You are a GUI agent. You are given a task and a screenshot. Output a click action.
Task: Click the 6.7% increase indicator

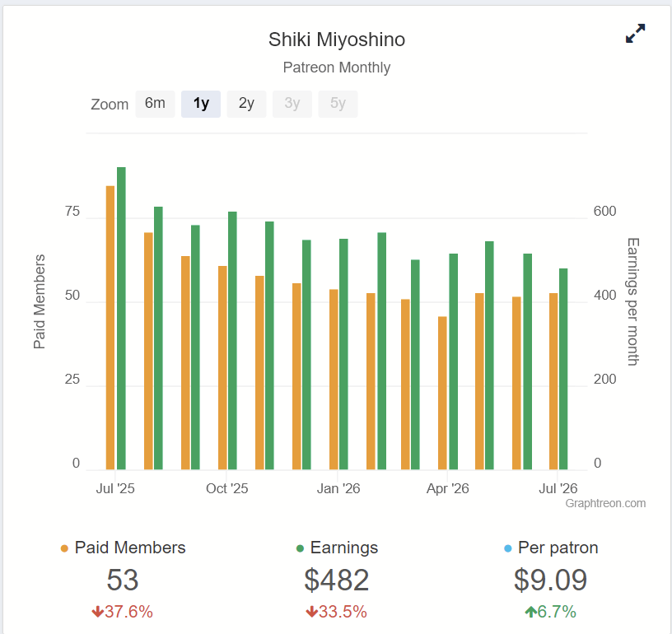click(x=550, y=612)
